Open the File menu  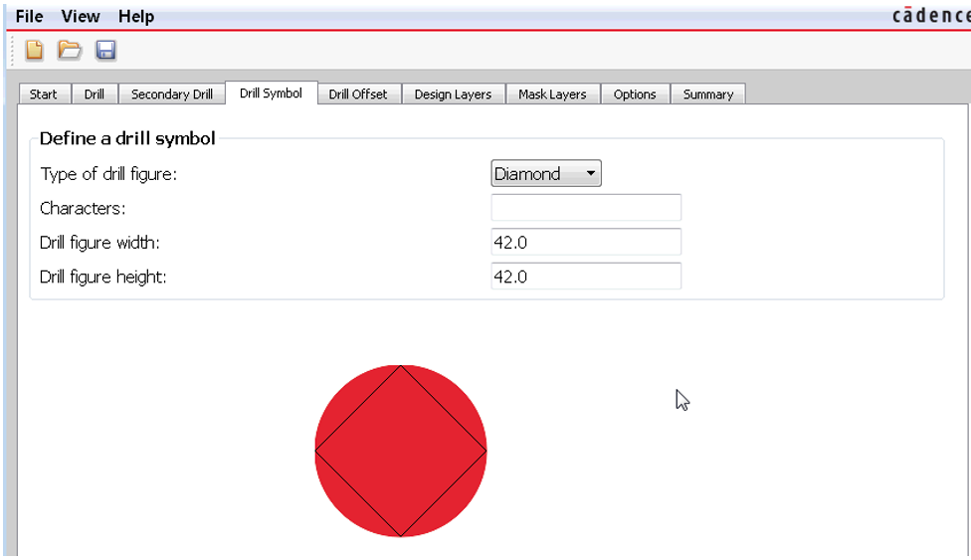30,16
